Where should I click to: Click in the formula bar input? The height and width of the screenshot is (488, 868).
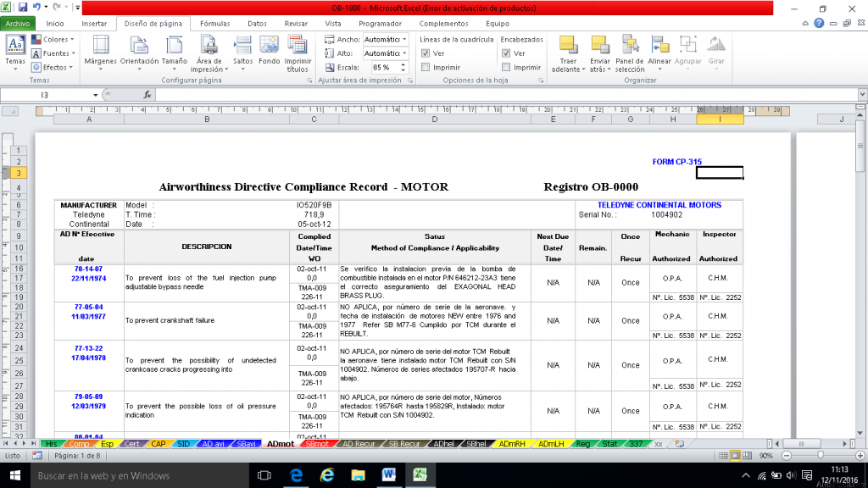point(506,95)
